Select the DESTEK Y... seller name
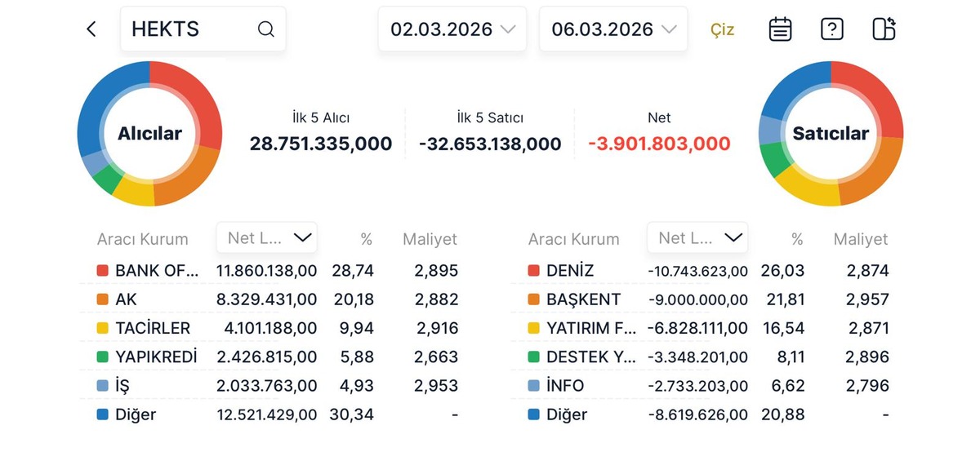Image resolution: width=980 pixels, height=452 pixels. pos(591,357)
